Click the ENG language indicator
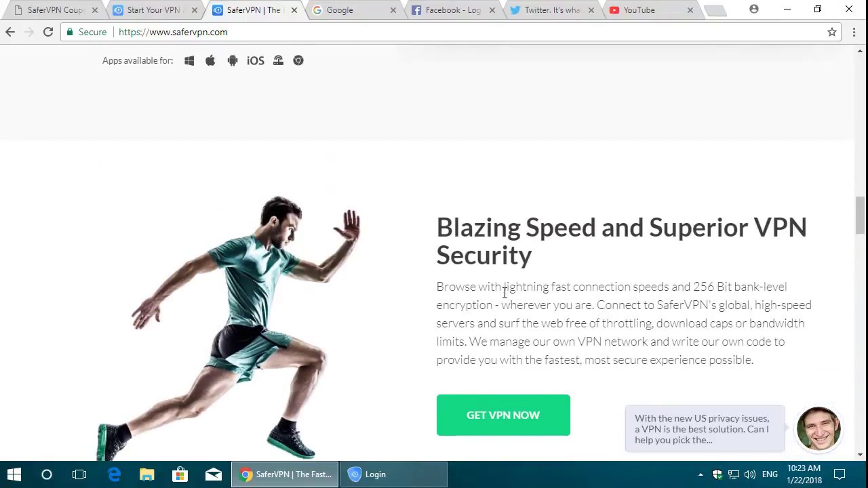868x488 pixels. click(770, 474)
